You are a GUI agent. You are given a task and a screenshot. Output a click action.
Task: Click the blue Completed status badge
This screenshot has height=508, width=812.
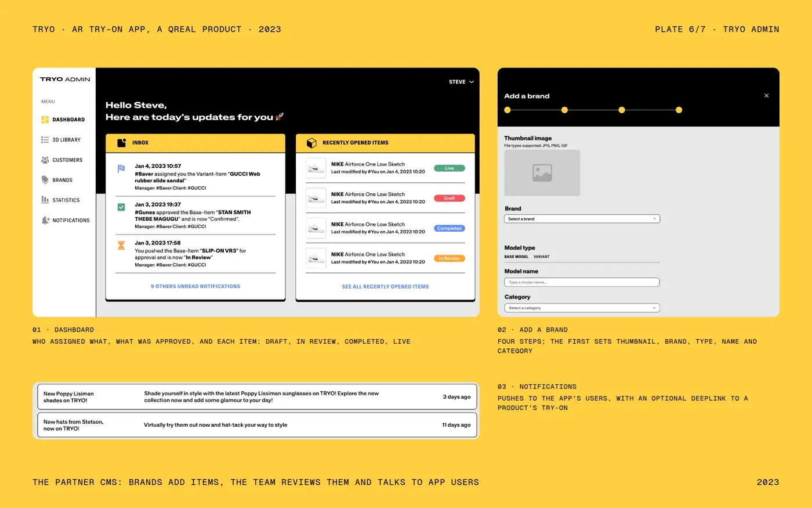coord(449,228)
